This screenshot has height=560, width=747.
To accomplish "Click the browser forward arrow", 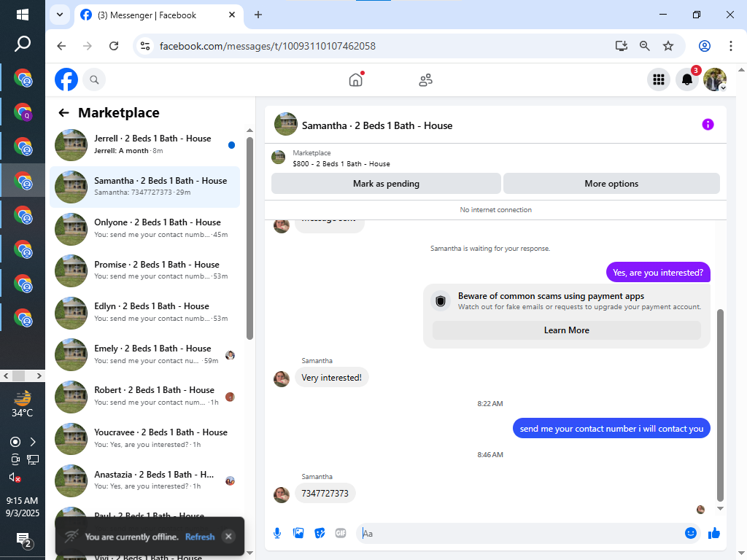I will point(88,46).
